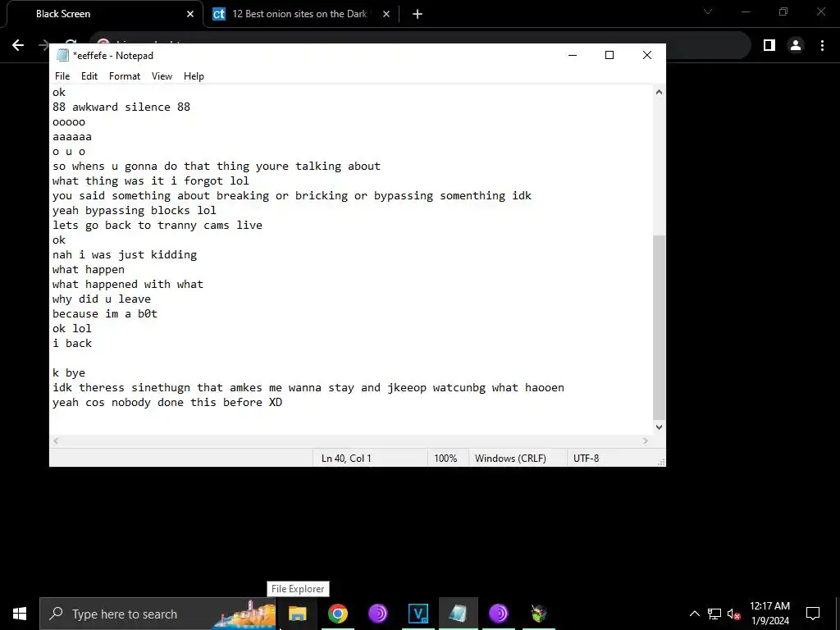Click the line 'yeah bypassing blocks lol'
Viewport: 840px width, 630px height.
pyautogui.click(x=134, y=210)
